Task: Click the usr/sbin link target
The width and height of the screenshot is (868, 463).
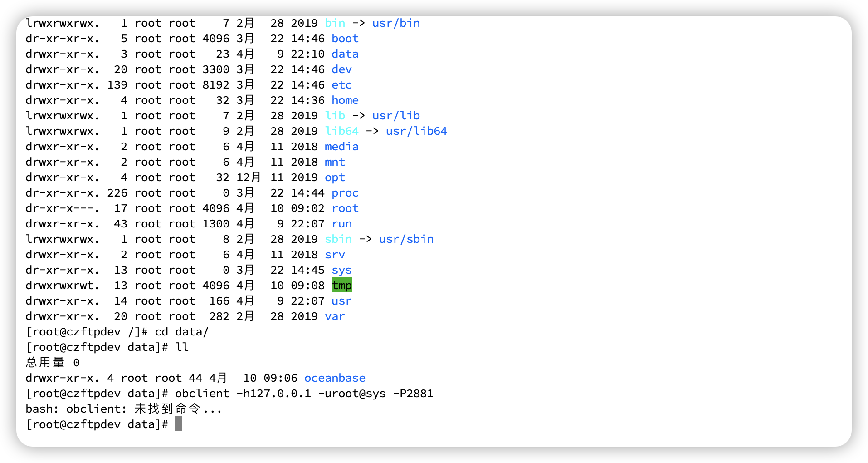Action: [x=406, y=239]
